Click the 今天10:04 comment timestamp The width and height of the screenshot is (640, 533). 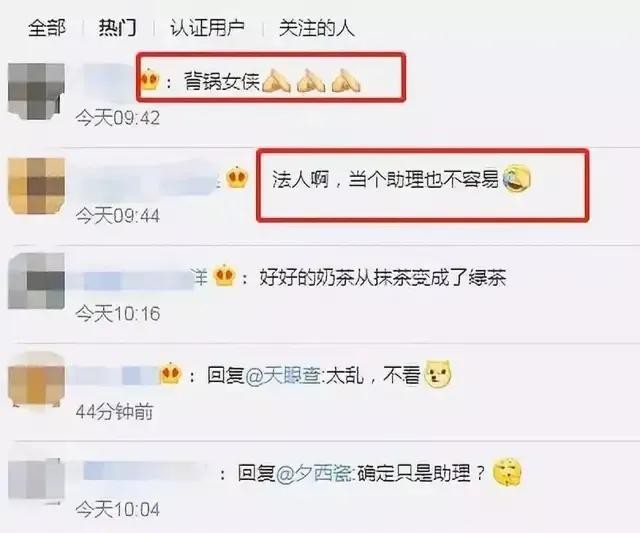(x=118, y=509)
